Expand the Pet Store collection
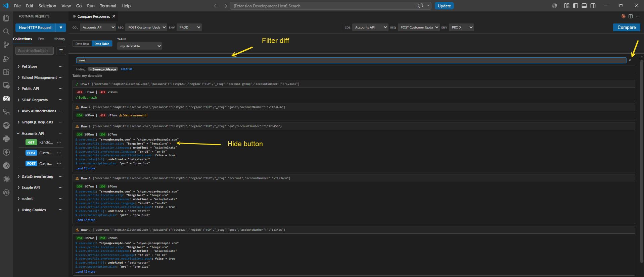Screen dimensions: 644x277 point(18,66)
